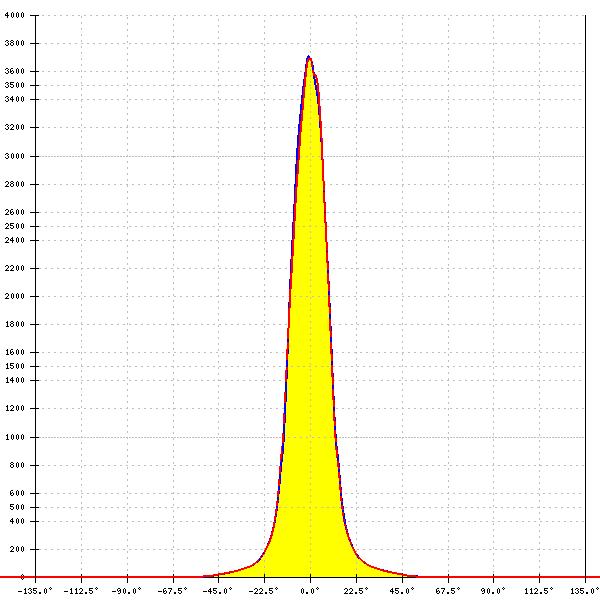Click the 200 y-axis label
Image resolution: width=600 pixels, height=600 pixels.
point(17,549)
